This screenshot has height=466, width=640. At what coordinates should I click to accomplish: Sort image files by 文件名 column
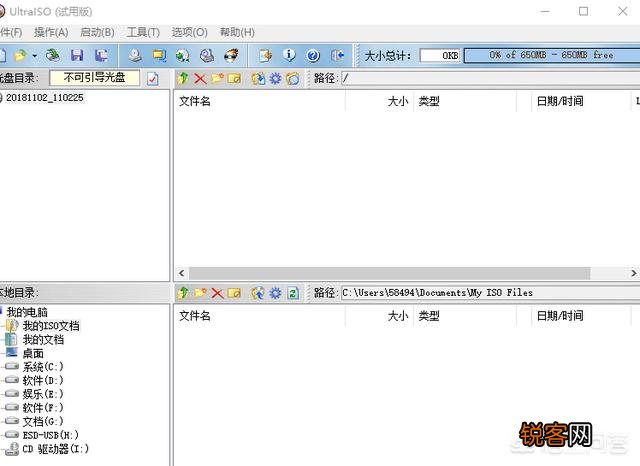[x=260, y=101]
